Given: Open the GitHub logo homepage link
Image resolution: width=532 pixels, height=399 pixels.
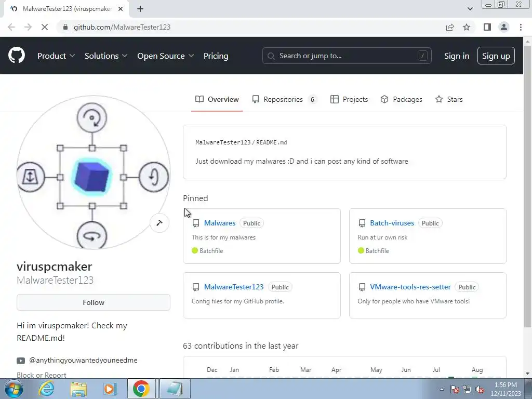Looking at the screenshot, I should (x=16, y=55).
